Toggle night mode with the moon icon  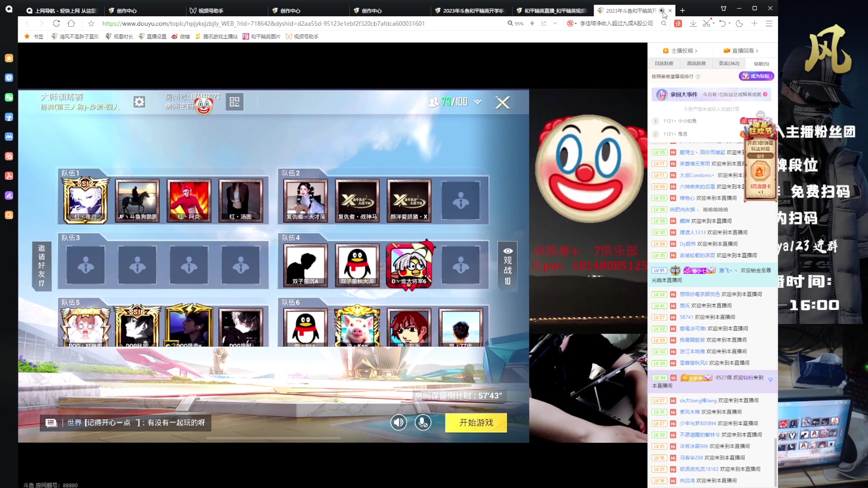(739, 23)
